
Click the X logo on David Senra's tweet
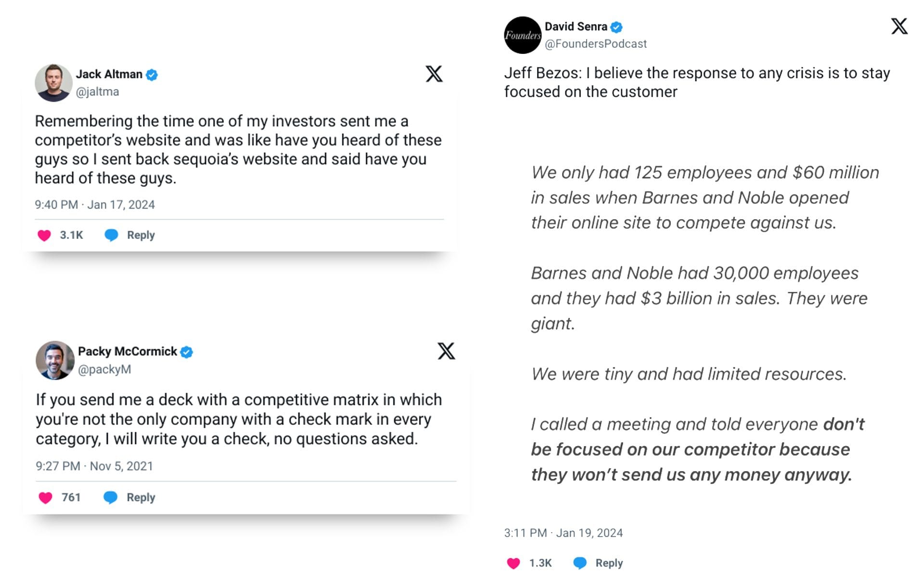(x=899, y=26)
